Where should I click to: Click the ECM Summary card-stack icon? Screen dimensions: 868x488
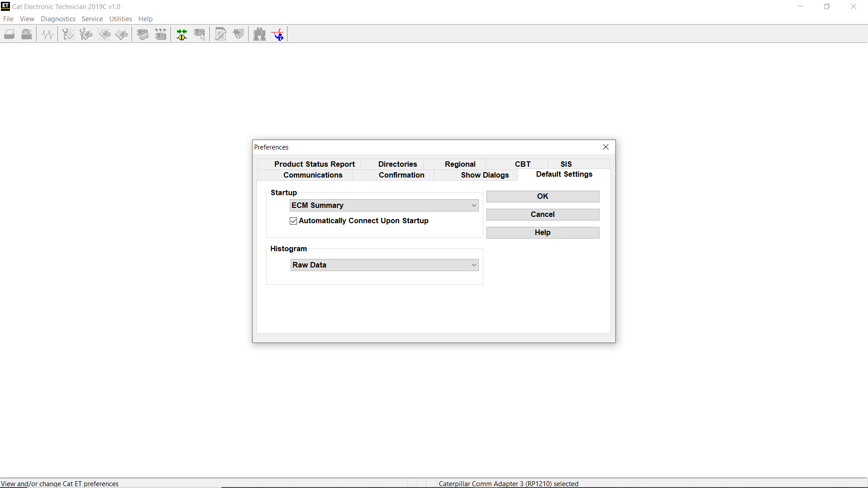click(142, 34)
